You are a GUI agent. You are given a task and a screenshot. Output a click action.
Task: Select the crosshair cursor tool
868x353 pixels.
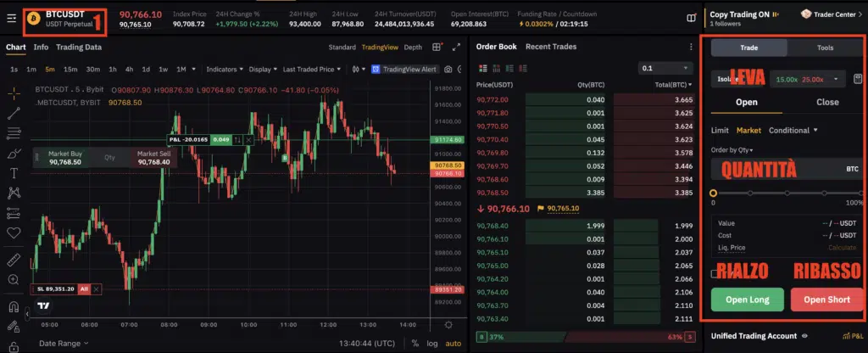pos(14,93)
